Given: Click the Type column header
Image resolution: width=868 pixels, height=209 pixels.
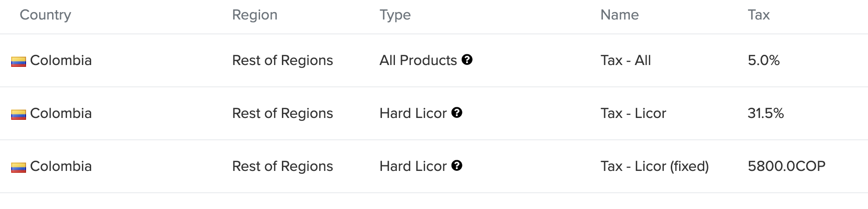Looking at the screenshot, I should tap(395, 15).
